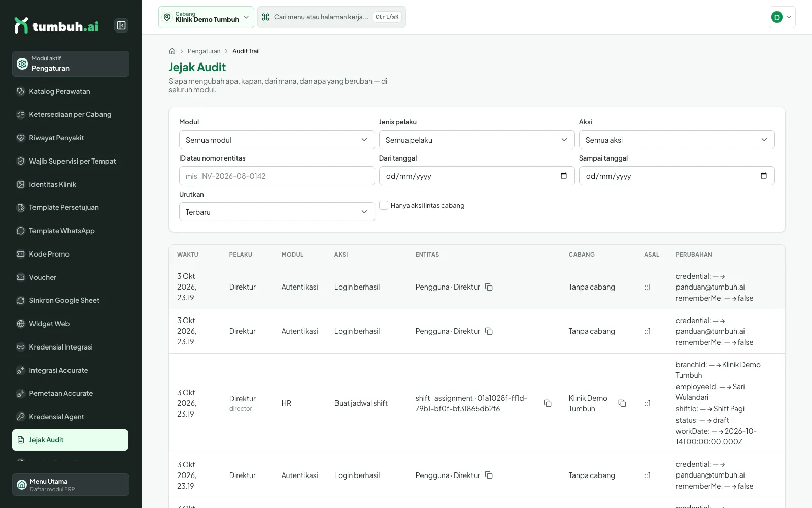The image size is (812, 508).
Task: Copy entity ID of shift_assignment row
Action: click(548, 403)
